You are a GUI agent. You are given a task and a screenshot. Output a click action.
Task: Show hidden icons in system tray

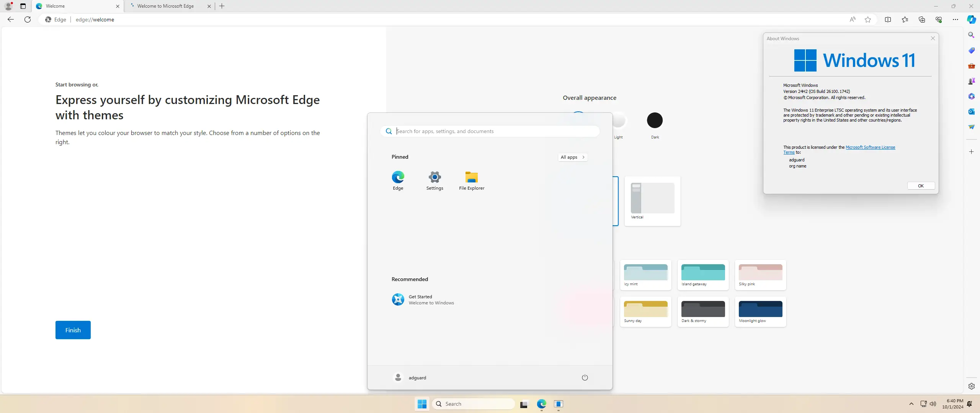click(x=911, y=404)
